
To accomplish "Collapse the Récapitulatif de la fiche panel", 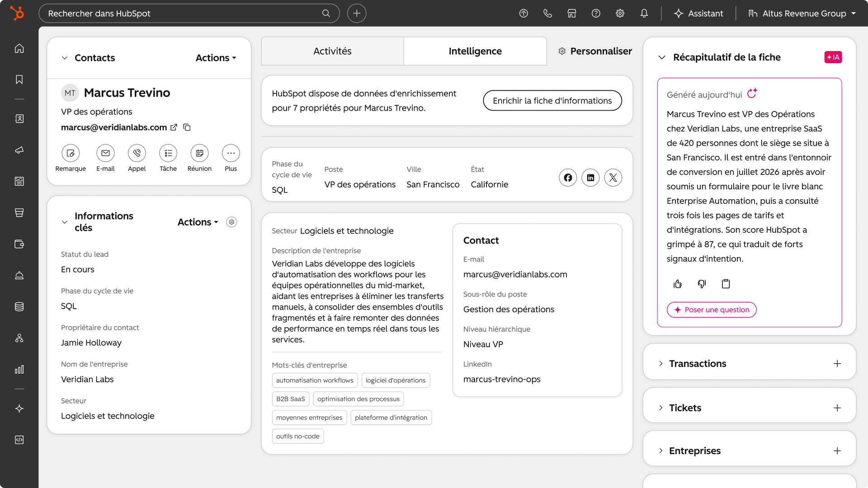I will tap(662, 57).
